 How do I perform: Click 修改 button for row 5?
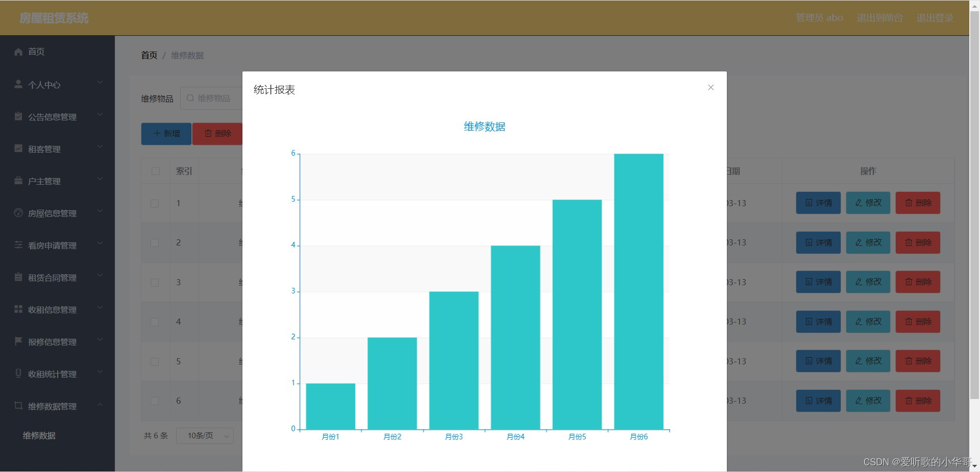(x=868, y=361)
